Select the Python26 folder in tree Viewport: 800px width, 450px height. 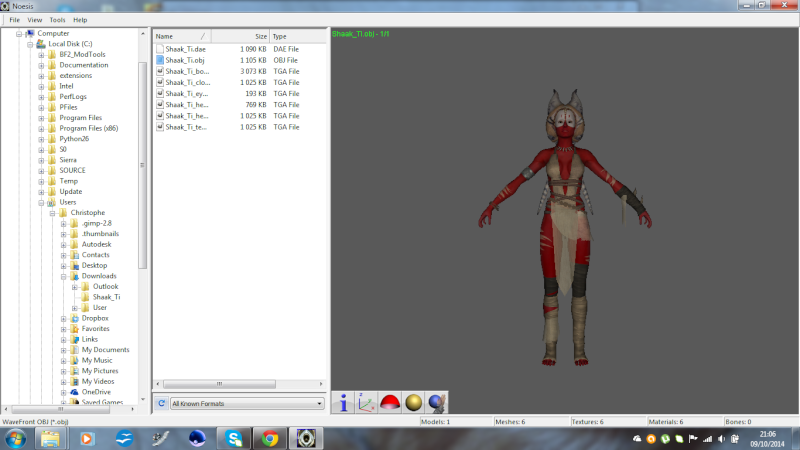tap(74, 139)
